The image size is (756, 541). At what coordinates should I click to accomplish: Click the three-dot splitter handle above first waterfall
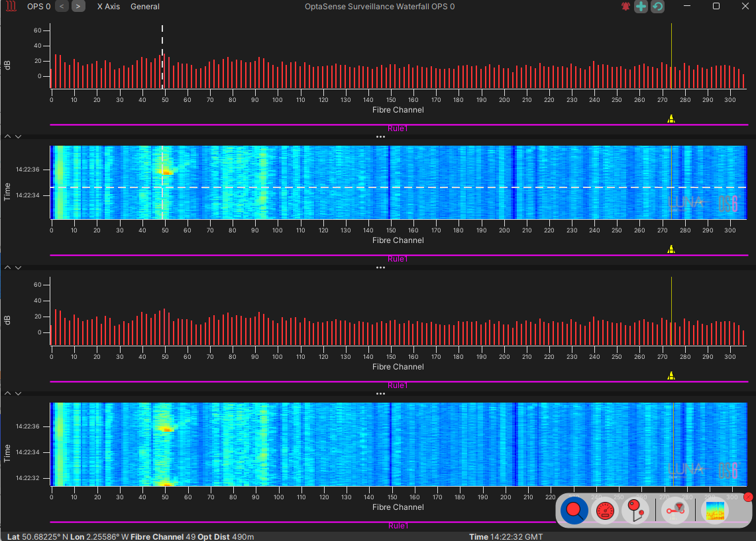(x=380, y=137)
